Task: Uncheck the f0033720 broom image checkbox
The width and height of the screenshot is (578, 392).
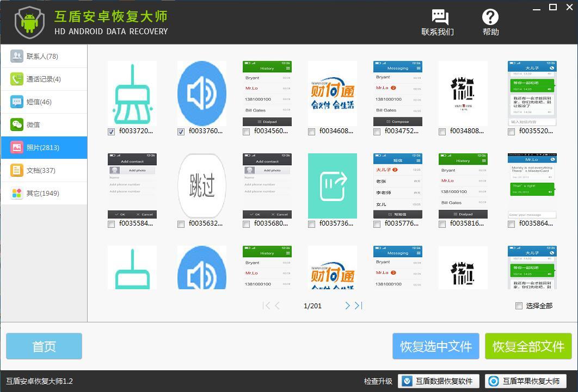Action: 112,132
